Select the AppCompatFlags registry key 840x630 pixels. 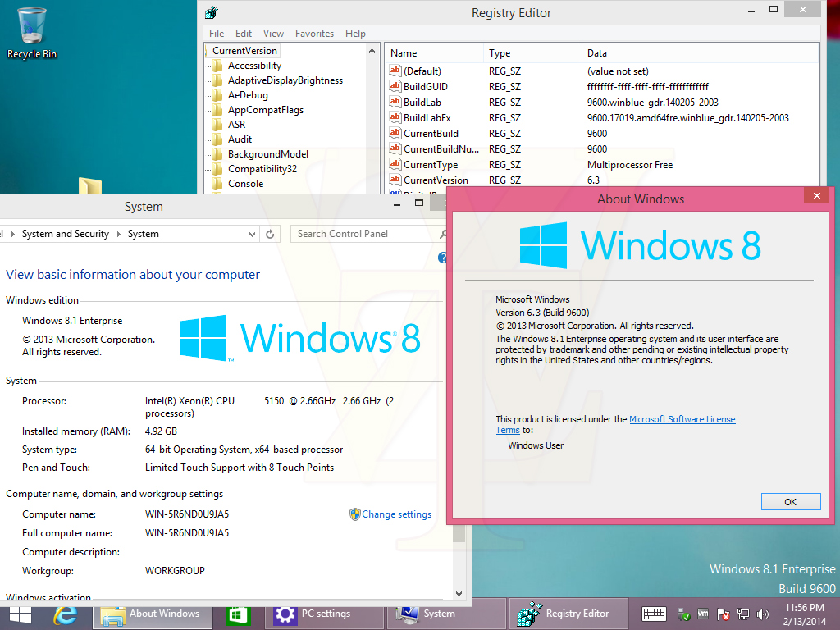tap(265, 110)
